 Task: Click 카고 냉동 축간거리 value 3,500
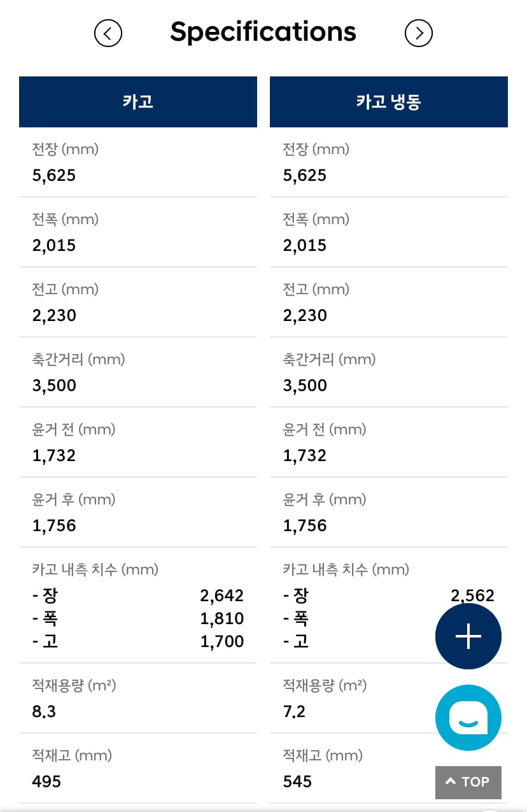click(305, 386)
